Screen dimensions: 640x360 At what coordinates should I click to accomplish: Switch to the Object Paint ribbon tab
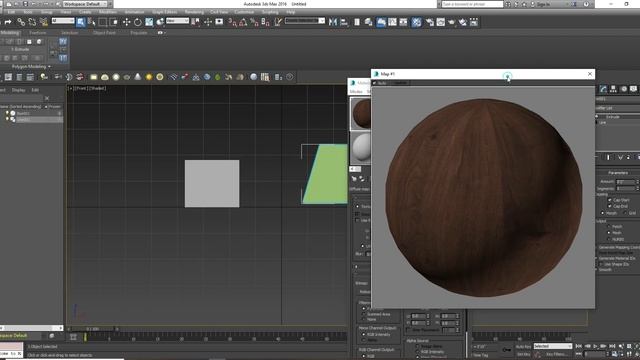[x=104, y=33]
